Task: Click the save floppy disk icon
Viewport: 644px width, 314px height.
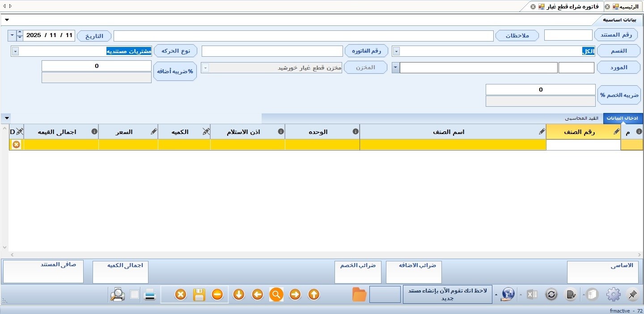Action: coord(199,295)
